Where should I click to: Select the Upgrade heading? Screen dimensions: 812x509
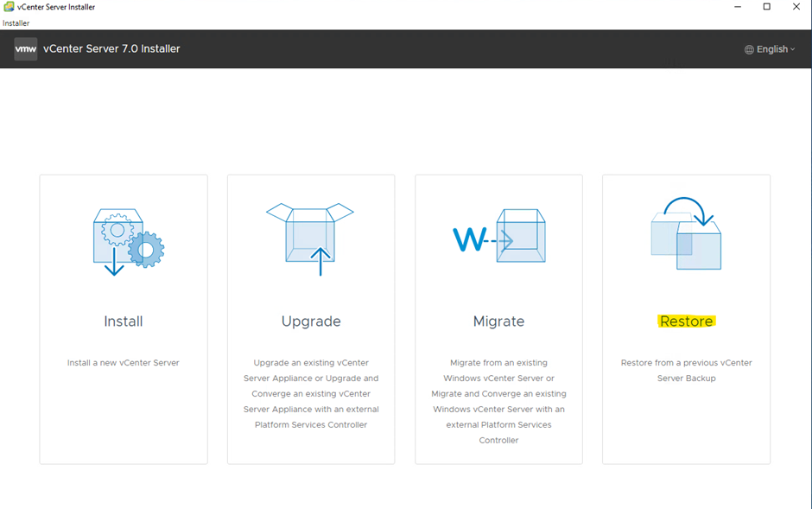(311, 321)
